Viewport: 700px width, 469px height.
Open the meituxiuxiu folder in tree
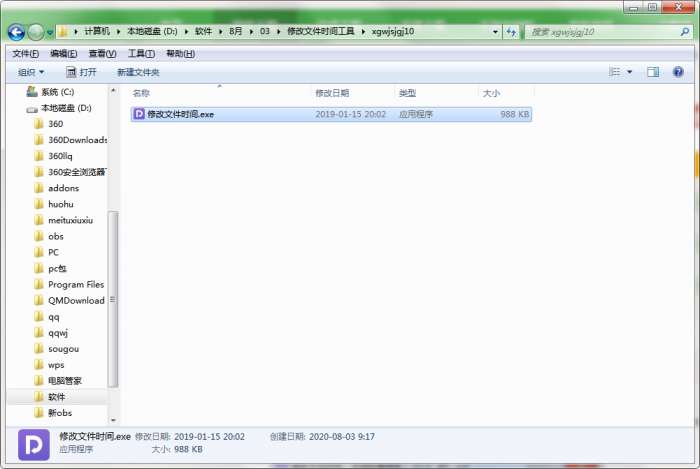(64, 220)
